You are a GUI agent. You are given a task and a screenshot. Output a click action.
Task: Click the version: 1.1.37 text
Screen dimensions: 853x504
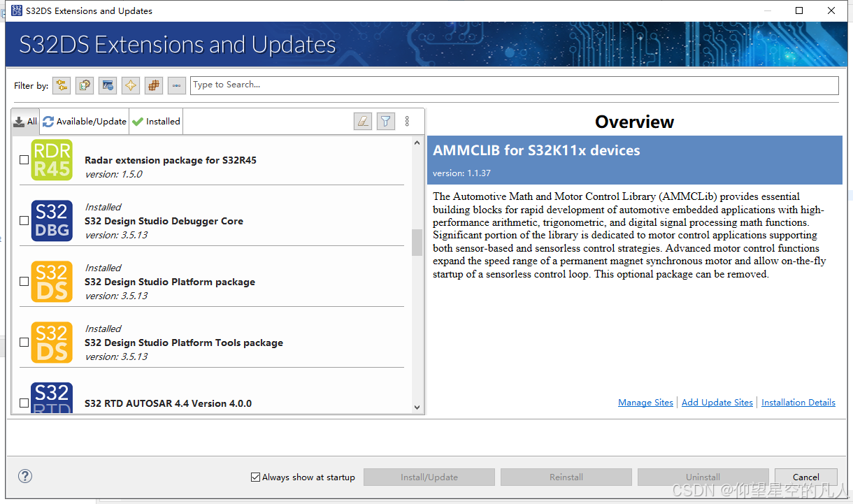tap(461, 173)
